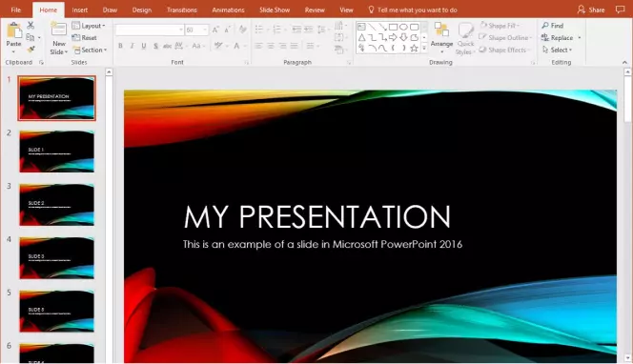Screen dimensions: 633x364
Task: Click the Find magnifier icon
Action: tap(545, 26)
